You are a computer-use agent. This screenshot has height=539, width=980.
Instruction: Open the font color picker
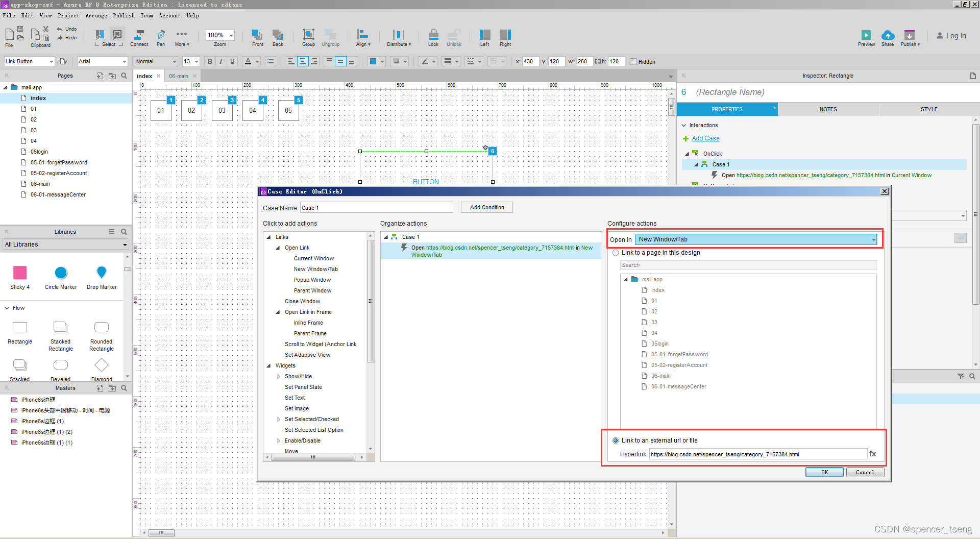pyautogui.click(x=251, y=61)
